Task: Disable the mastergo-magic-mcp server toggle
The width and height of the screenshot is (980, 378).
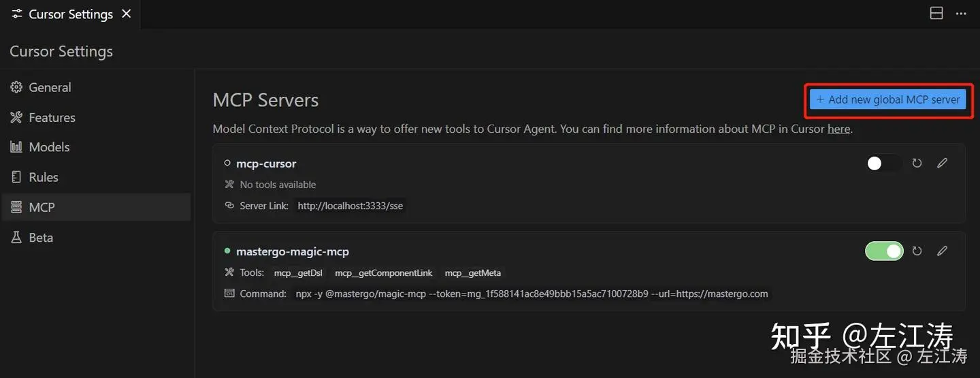Action: coord(884,251)
